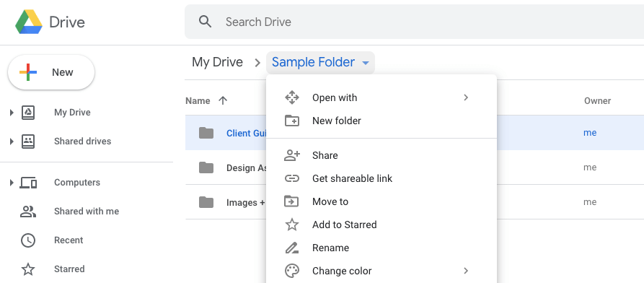Screen dimensions: 644x283
Task: Choose New folder from the menu
Action: (x=381, y=121)
